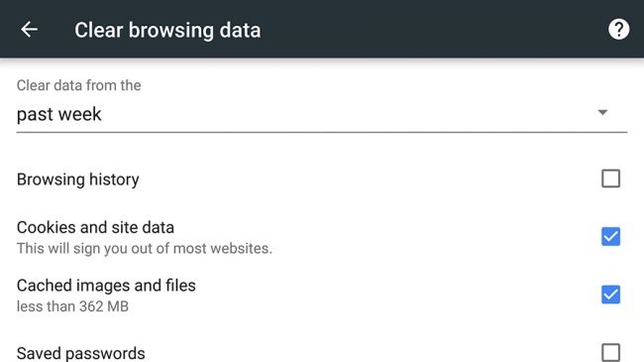Tap blank space in the Browsing history row
This screenshot has height=362, width=644.
tap(370, 180)
